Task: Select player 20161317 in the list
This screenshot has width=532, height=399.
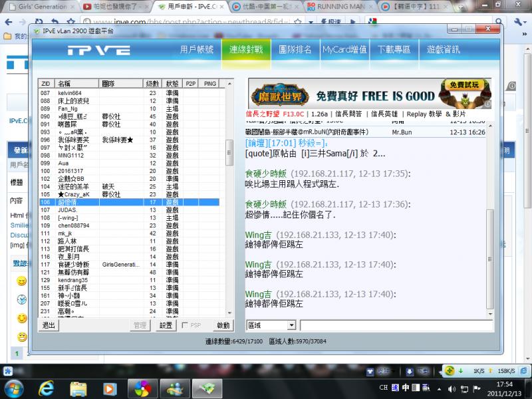Action: [129, 171]
